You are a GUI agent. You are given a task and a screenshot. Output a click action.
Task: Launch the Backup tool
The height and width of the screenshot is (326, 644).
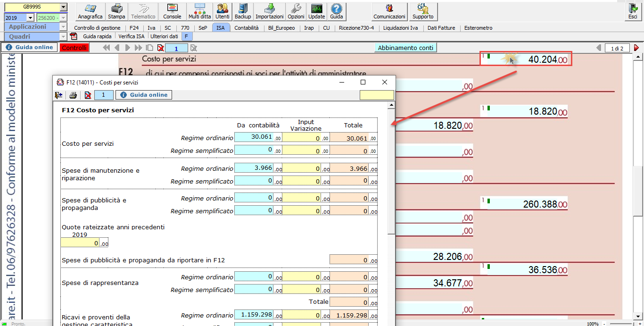(x=243, y=11)
